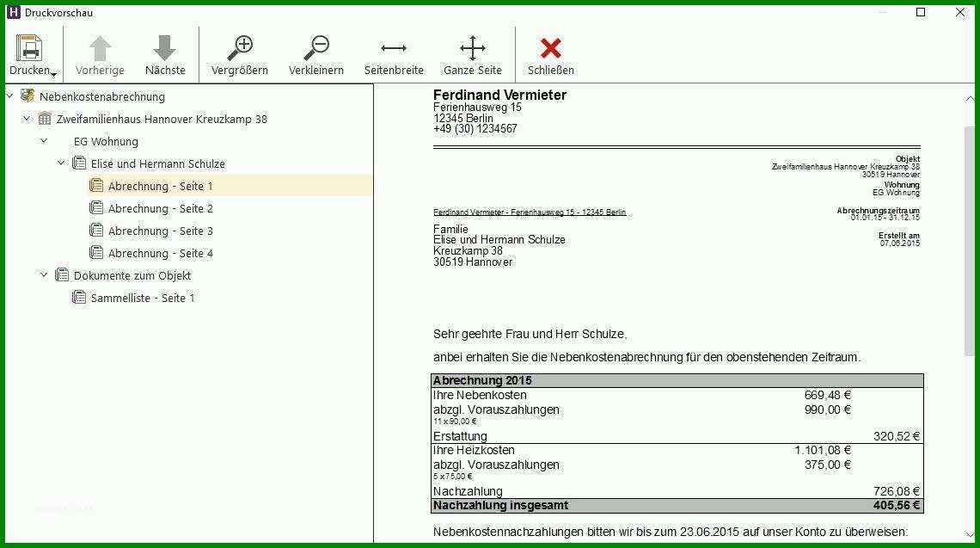Collapse the Nebenkostenabrechnung root node
The width and height of the screenshot is (980, 548).
coord(9,96)
